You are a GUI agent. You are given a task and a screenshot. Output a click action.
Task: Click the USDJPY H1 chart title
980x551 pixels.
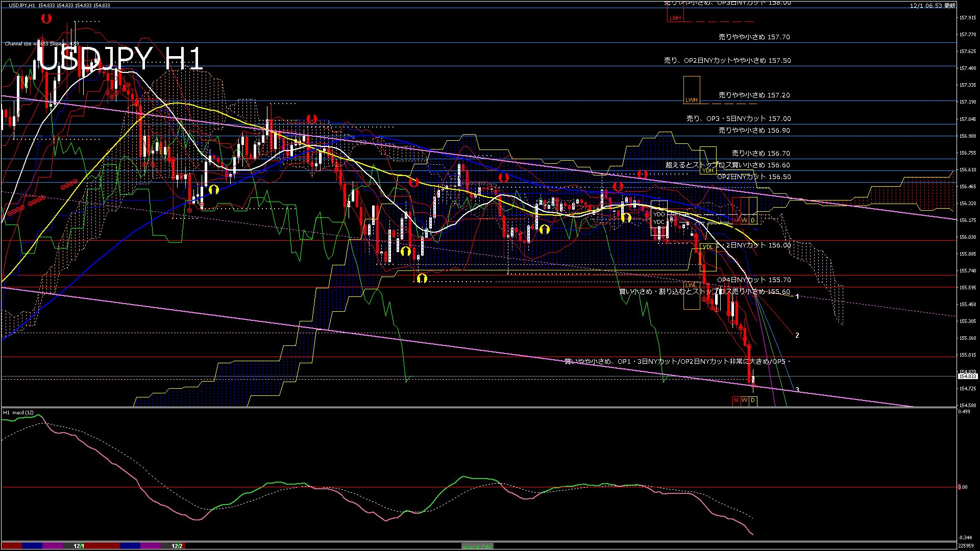tap(121, 58)
